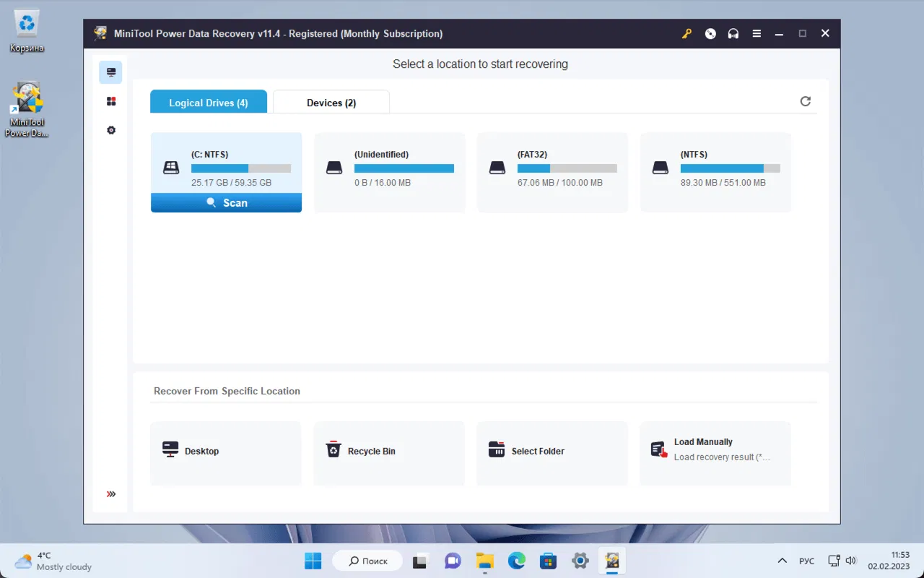Select the (Unidentified) drive icon
The height and width of the screenshot is (578, 924).
(334, 168)
